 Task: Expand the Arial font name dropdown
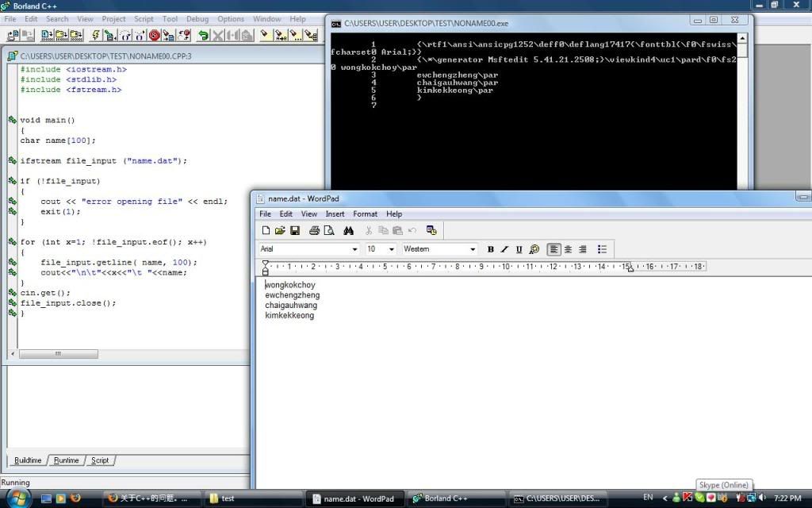coord(354,249)
